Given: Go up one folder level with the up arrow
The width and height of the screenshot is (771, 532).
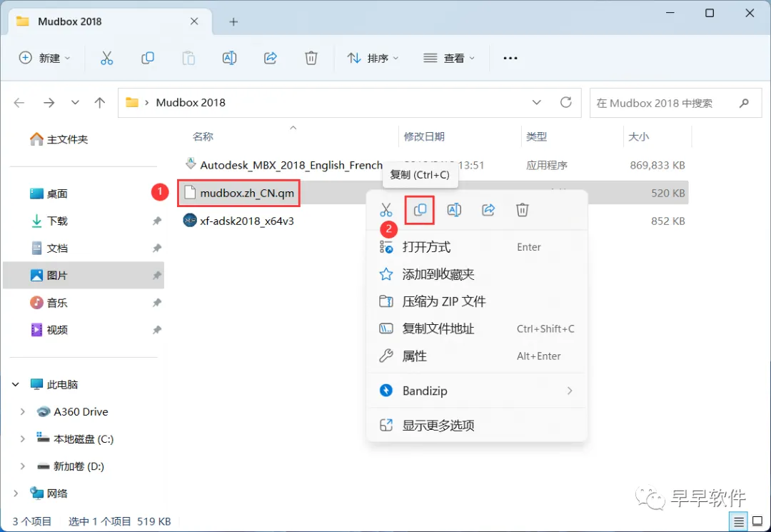Looking at the screenshot, I should click(x=100, y=103).
